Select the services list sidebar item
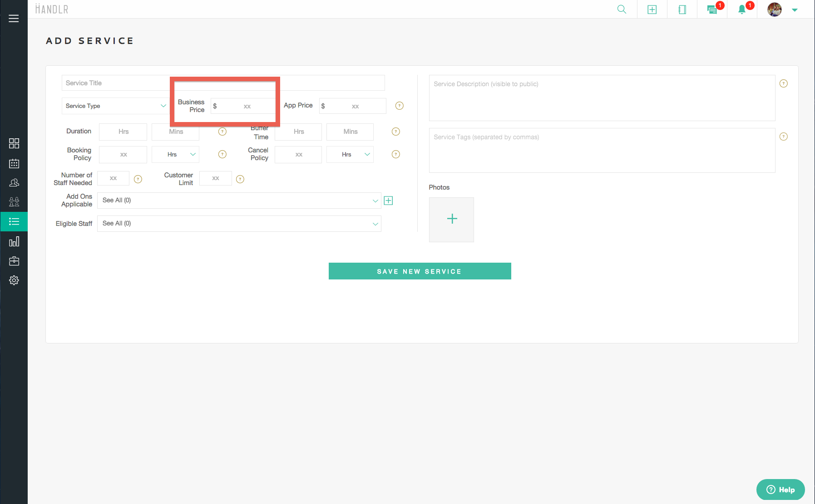 click(x=14, y=222)
